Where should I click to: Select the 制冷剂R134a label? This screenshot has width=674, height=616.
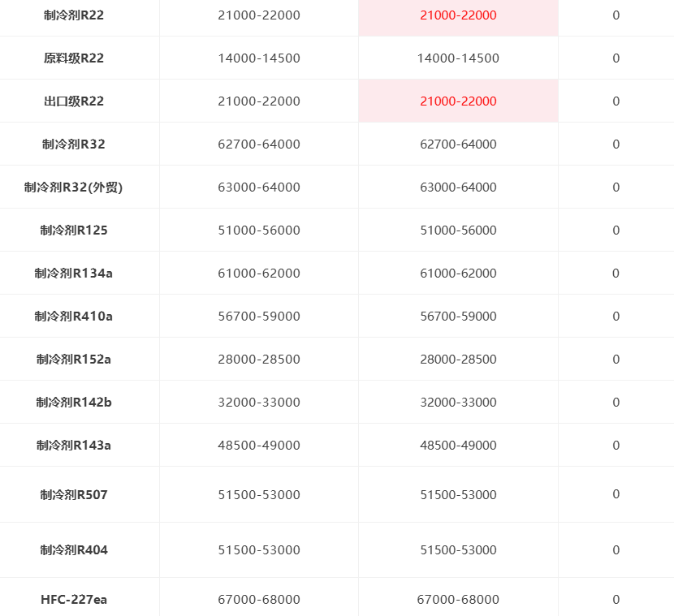click(x=74, y=274)
